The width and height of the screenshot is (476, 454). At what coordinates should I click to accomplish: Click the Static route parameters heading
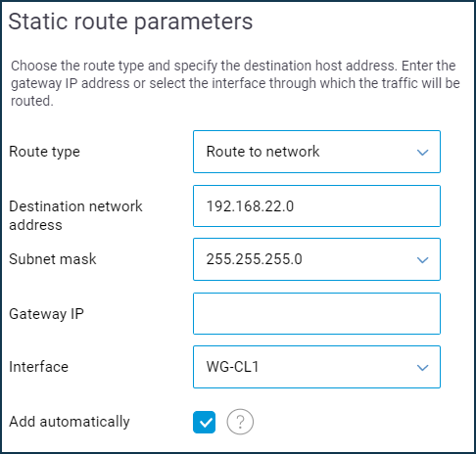pyautogui.click(x=130, y=23)
